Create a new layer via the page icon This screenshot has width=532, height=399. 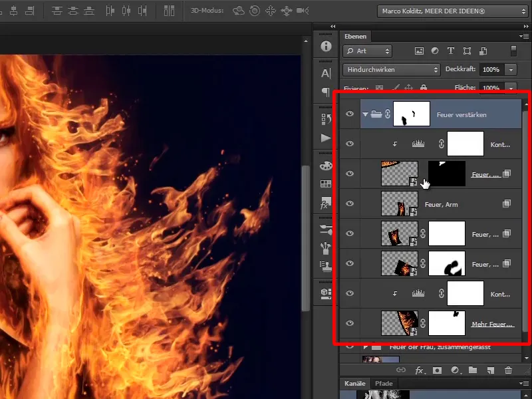pos(491,370)
